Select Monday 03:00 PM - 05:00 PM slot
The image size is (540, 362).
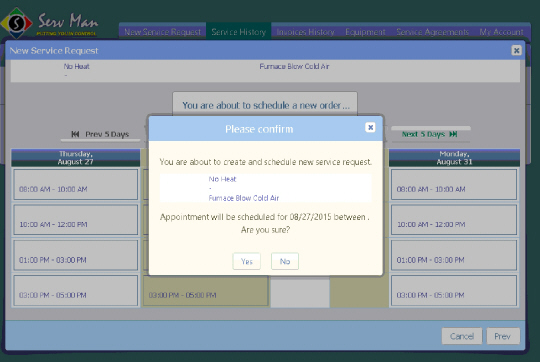coord(454,291)
